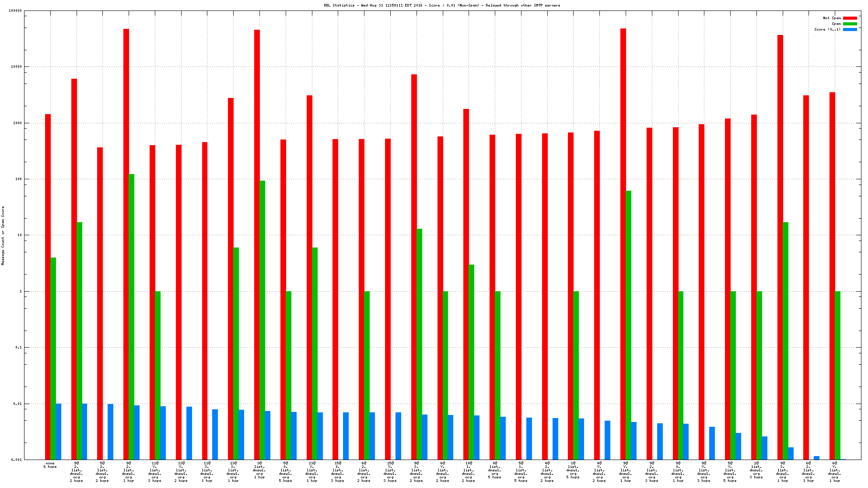Image resolution: width=868 pixels, height=488 pixels.
Task: Click the green bar for '3@ list.dnswl.org 1 hop'
Action: (262, 320)
